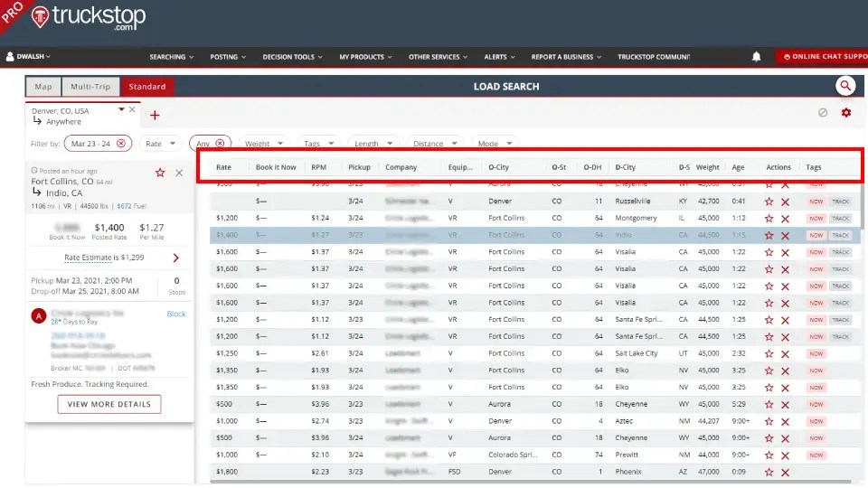Click the load search magnifier icon
Image resolution: width=868 pixels, height=488 pixels.
tap(845, 86)
